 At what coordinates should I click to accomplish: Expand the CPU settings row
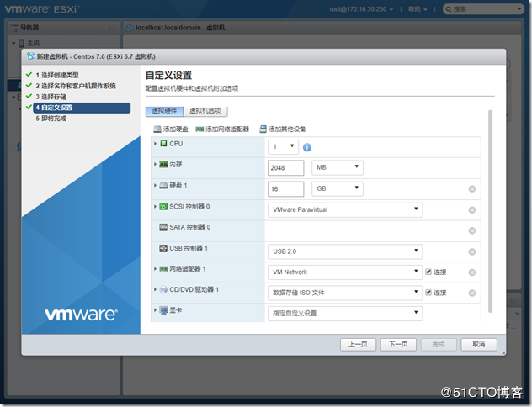[155, 144]
